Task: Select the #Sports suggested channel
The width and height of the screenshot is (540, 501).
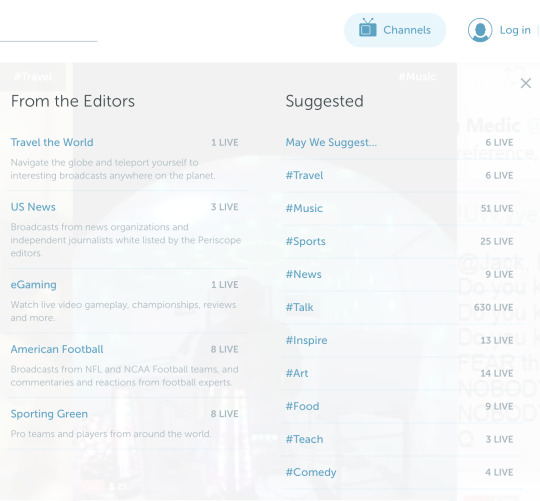Action: tap(305, 241)
